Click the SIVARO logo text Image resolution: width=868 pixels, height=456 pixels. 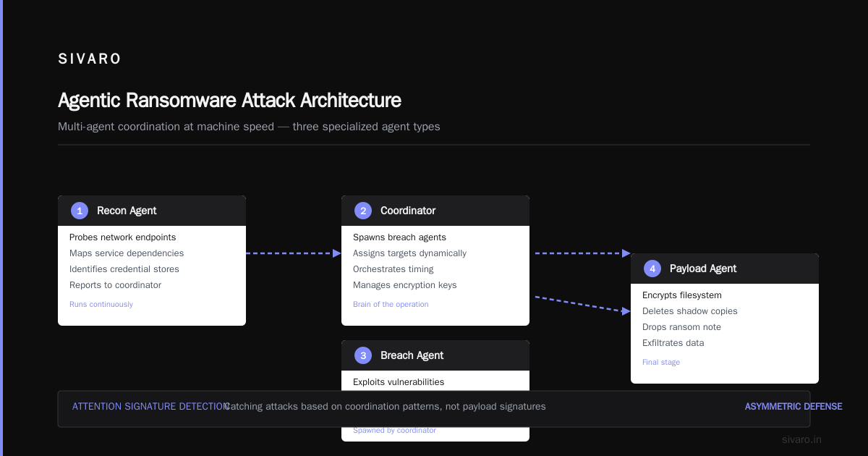pyautogui.click(x=90, y=59)
